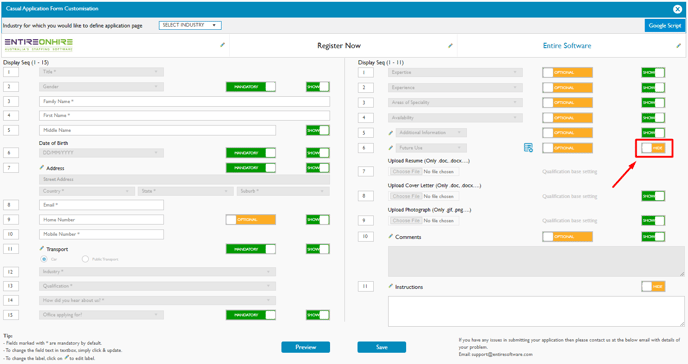Open the Title dropdown
Screen dimensions: 688x364
click(x=101, y=72)
